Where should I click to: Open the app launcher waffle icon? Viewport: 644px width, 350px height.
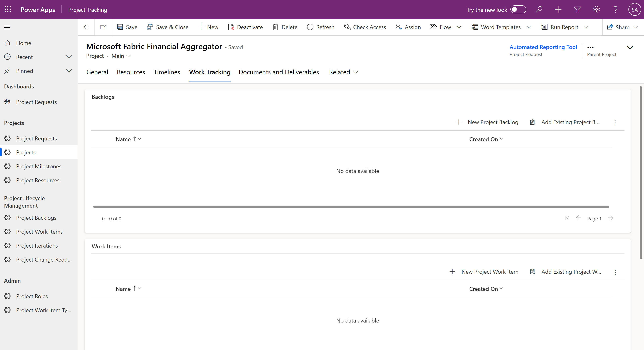(8, 10)
